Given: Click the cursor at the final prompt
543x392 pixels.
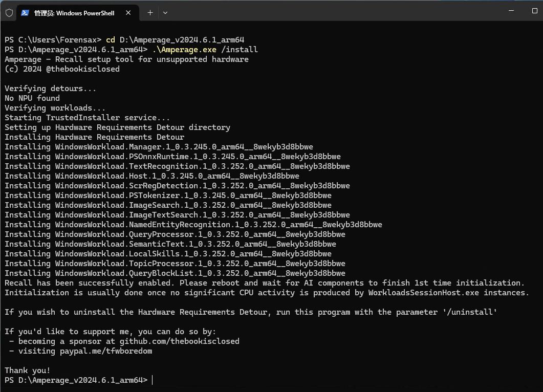Looking at the screenshot, I should [152, 380].
